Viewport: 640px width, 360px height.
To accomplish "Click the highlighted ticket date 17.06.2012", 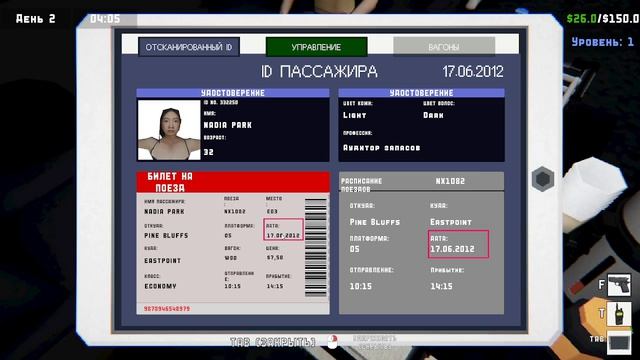I will [284, 230].
